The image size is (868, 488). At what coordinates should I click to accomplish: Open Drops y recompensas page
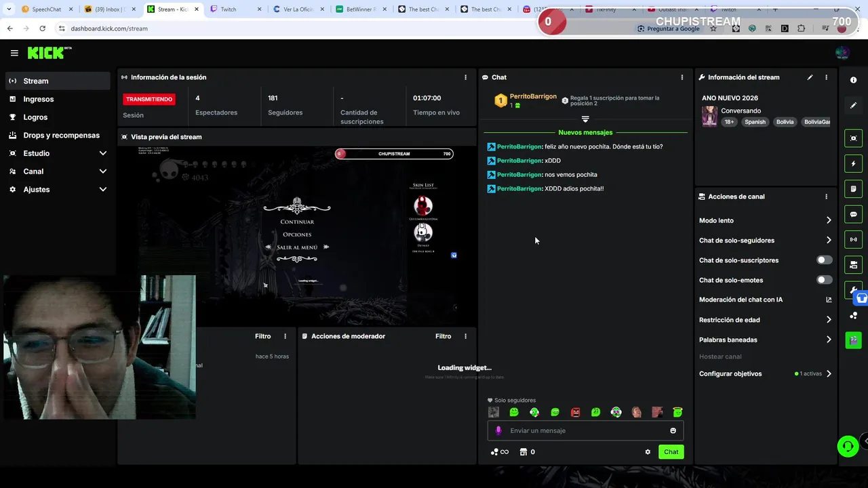(57, 135)
